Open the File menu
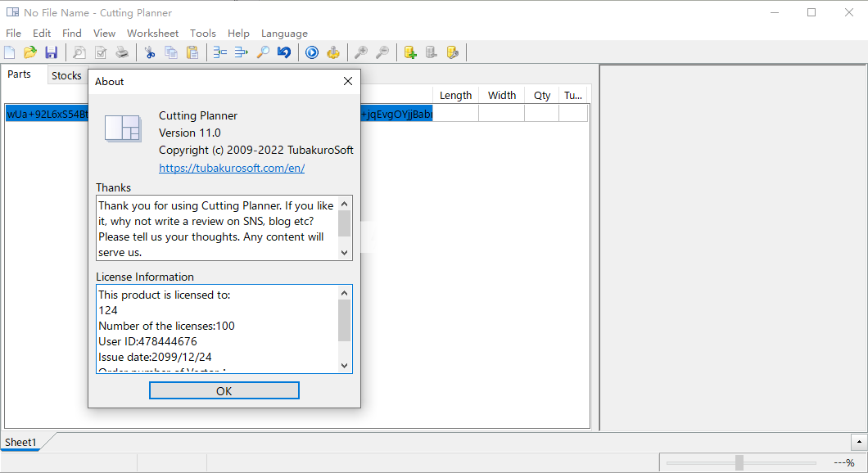The image size is (868, 473). (x=13, y=34)
